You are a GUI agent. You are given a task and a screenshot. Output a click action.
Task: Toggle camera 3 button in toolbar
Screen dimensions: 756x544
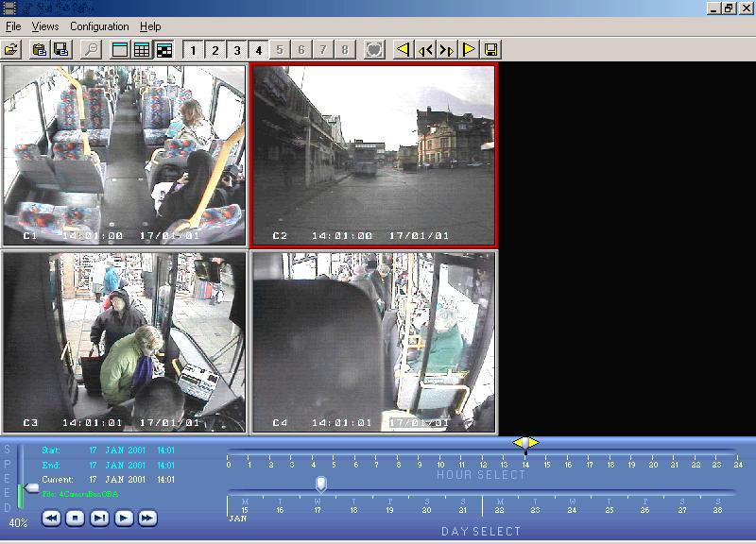pyautogui.click(x=236, y=49)
